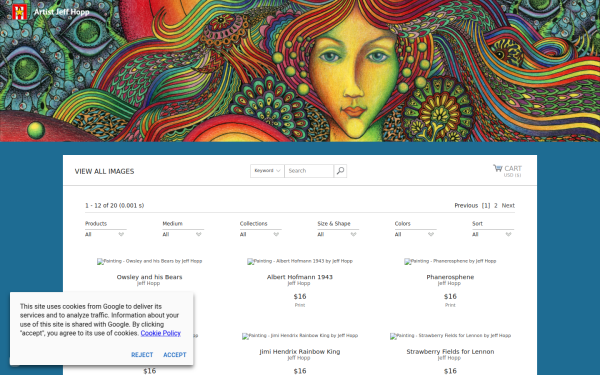Expand the Products filter dropdown
This screenshot has height=375, width=600.
(106, 234)
